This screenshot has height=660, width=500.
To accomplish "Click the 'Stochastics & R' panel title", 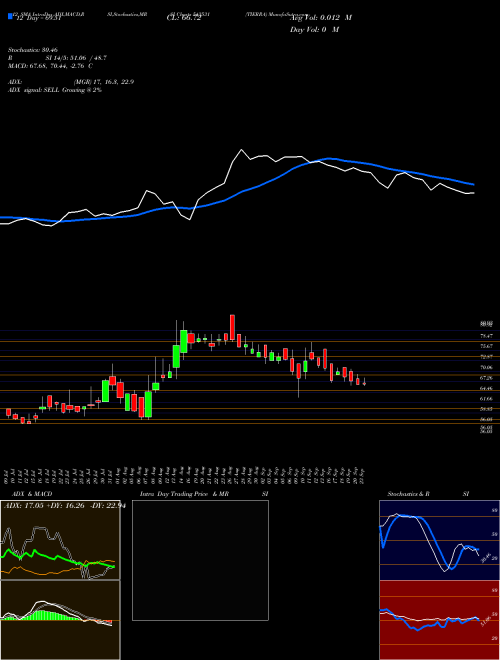I will [408, 494].
